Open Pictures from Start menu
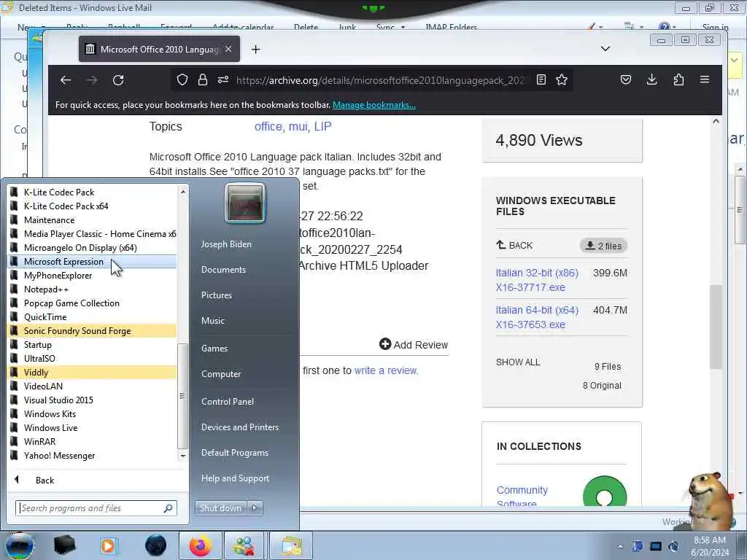This screenshot has height=560, width=747. click(216, 295)
